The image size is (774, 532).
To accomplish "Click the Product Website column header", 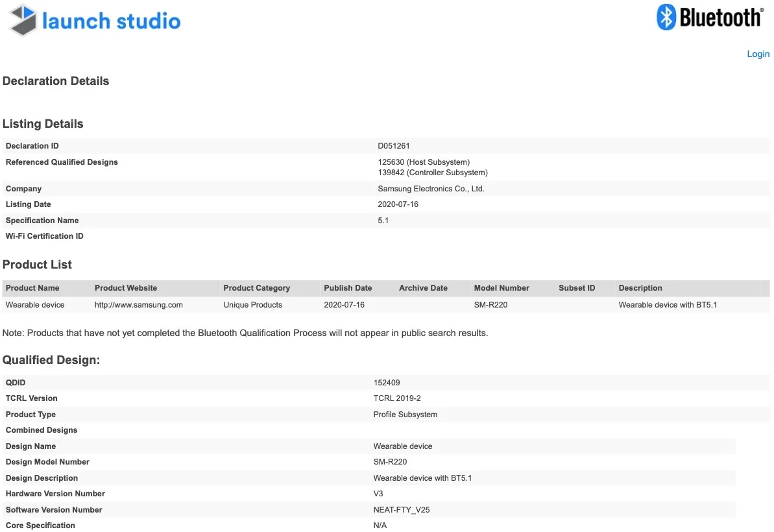I will 126,287.
